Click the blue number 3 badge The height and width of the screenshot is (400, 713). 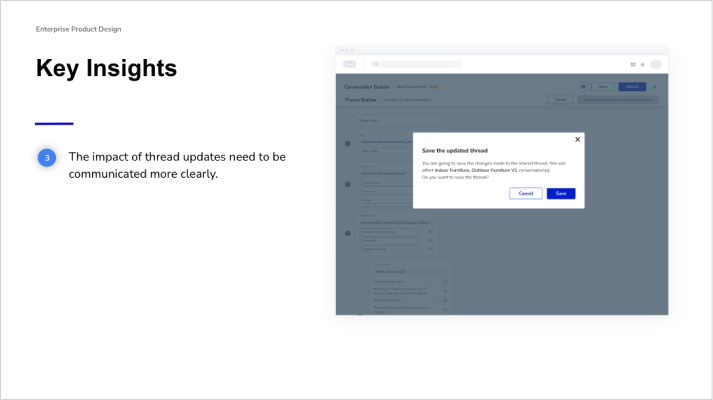pos(46,158)
